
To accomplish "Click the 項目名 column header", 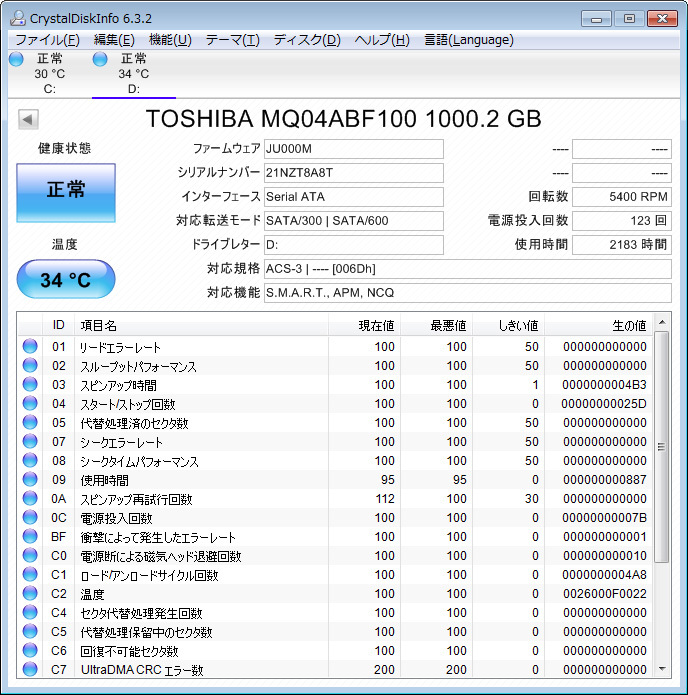I will [201, 325].
